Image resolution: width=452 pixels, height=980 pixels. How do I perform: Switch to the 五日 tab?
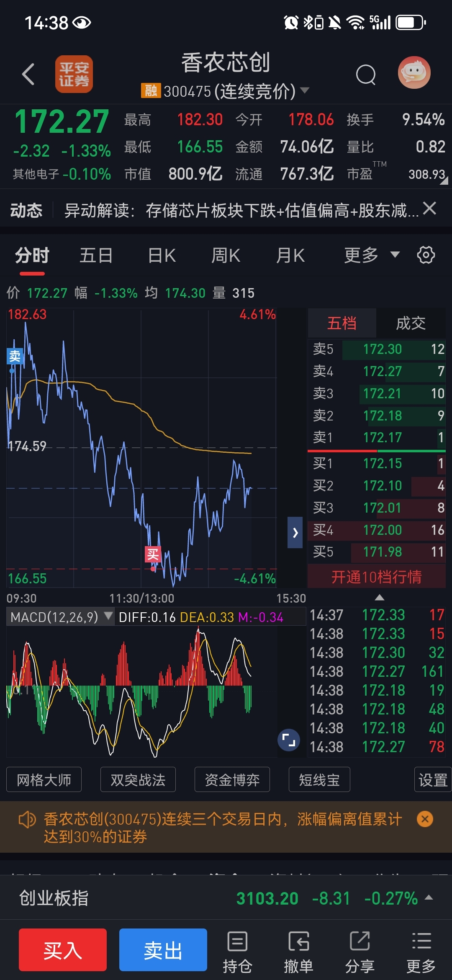[x=96, y=255]
